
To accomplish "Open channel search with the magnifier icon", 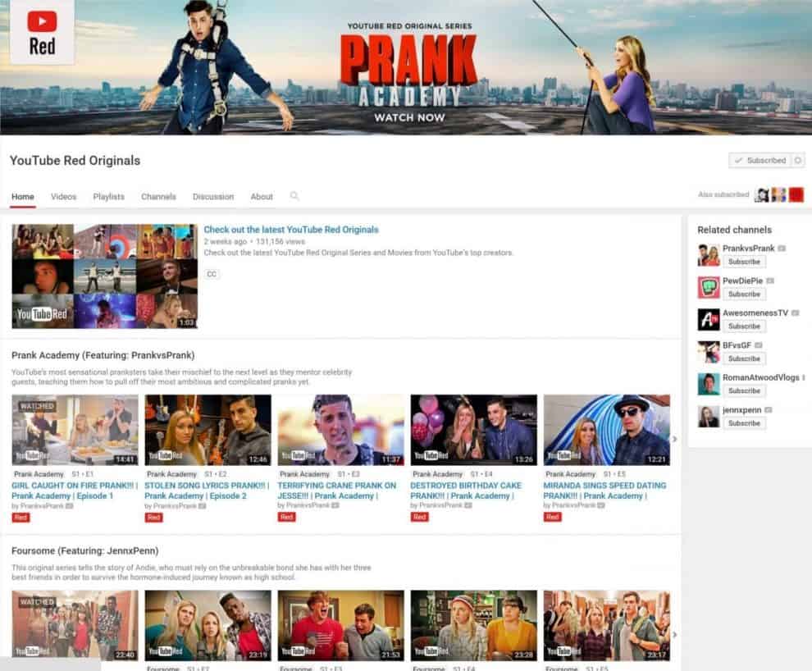I will coord(294,197).
